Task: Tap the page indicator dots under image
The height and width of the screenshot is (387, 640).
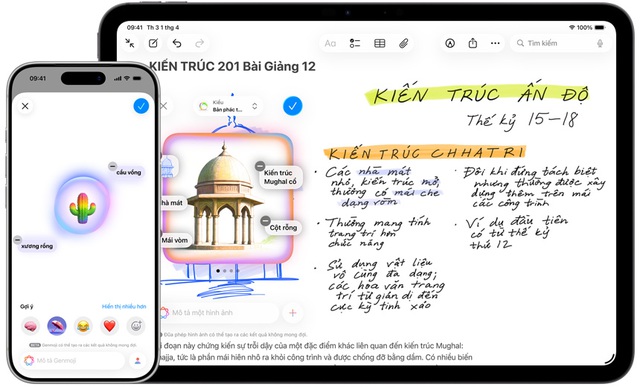Action: (x=227, y=271)
